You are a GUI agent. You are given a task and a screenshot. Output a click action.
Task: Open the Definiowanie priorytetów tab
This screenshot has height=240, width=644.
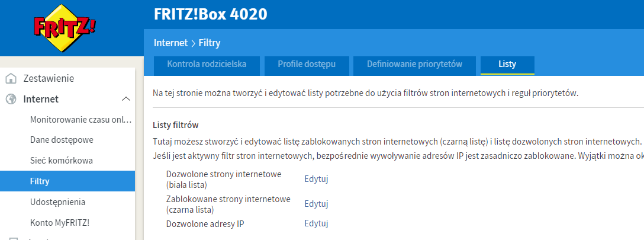click(414, 64)
